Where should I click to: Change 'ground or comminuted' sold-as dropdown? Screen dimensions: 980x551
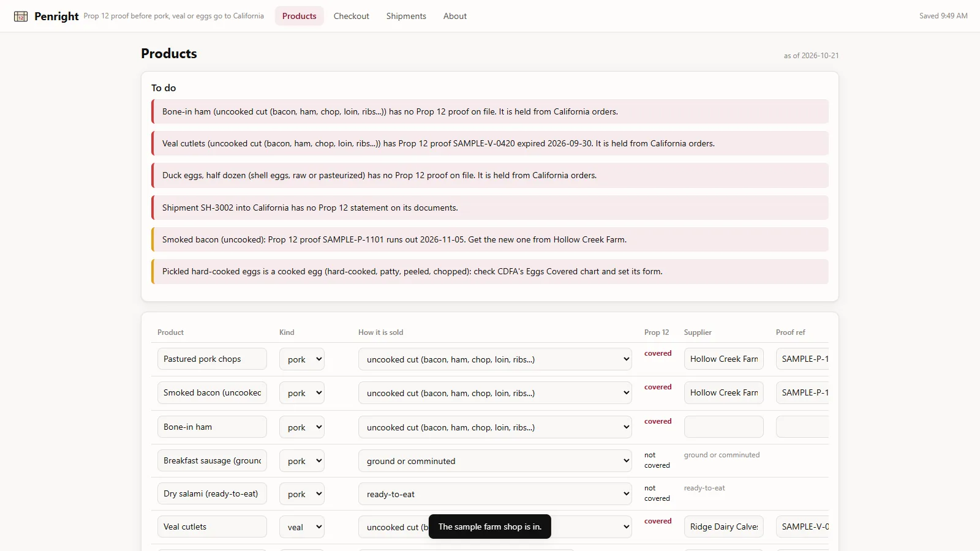pos(495,461)
